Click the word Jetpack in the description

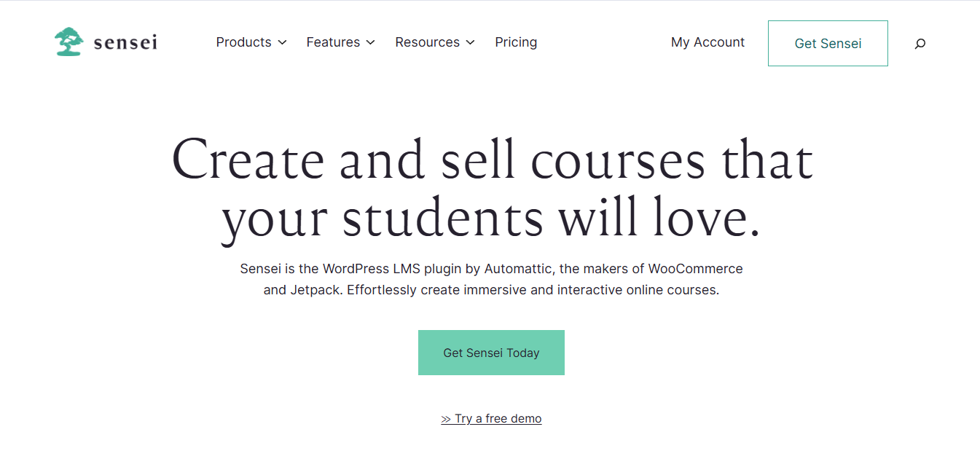pyautogui.click(x=315, y=290)
